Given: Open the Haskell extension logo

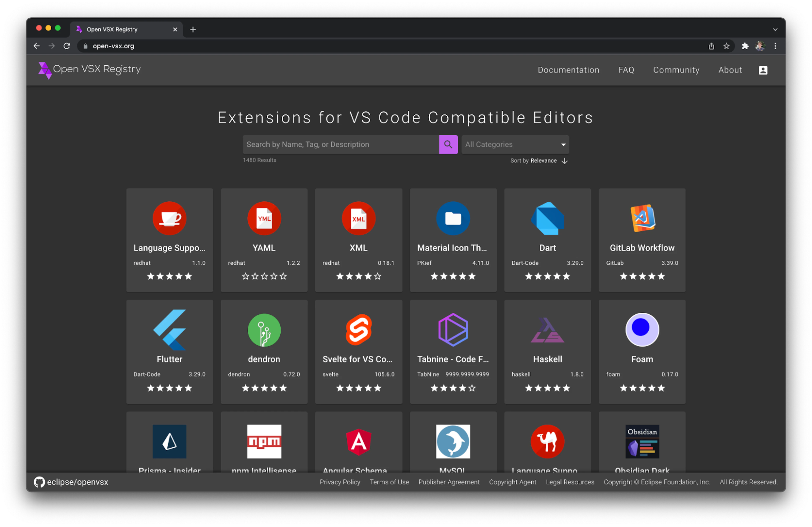Looking at the screenshot, I should click(548, 330).
